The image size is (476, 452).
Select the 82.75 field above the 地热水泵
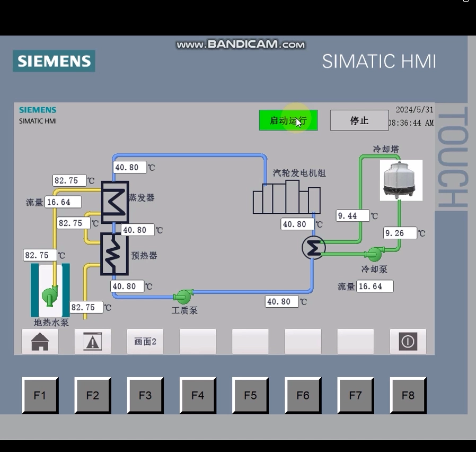tap(40, 255)
